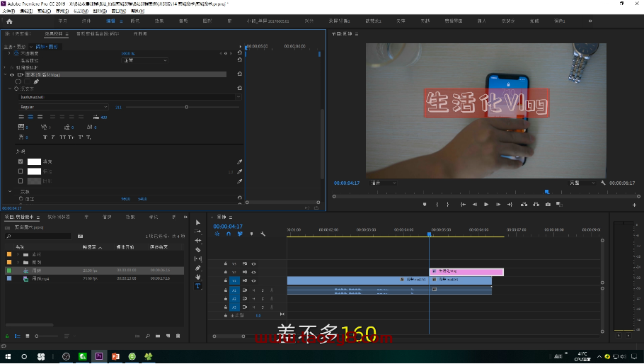Solo the A2 audio track

click(263, 299)
